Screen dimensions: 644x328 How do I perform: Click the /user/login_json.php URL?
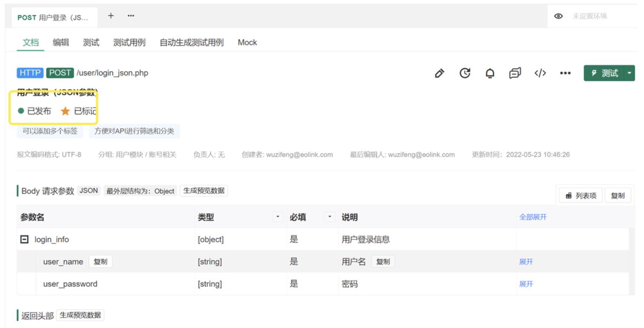coord(112,73)
